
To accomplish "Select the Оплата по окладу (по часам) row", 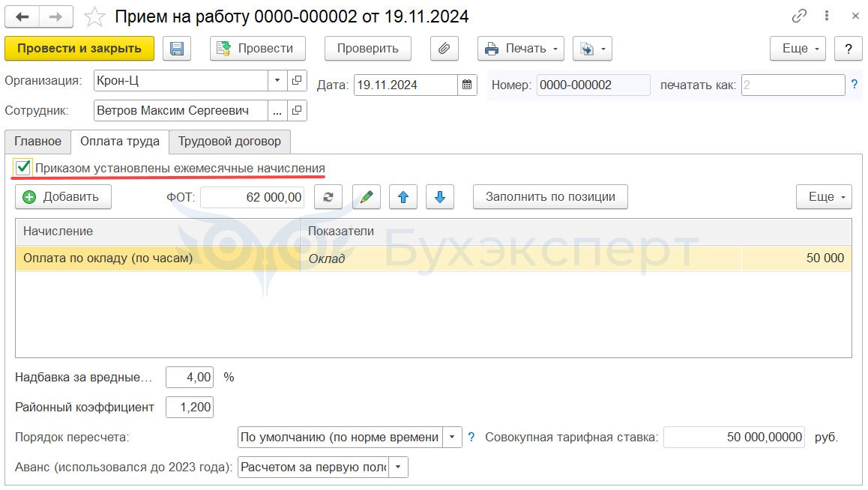I will [433, 258].
